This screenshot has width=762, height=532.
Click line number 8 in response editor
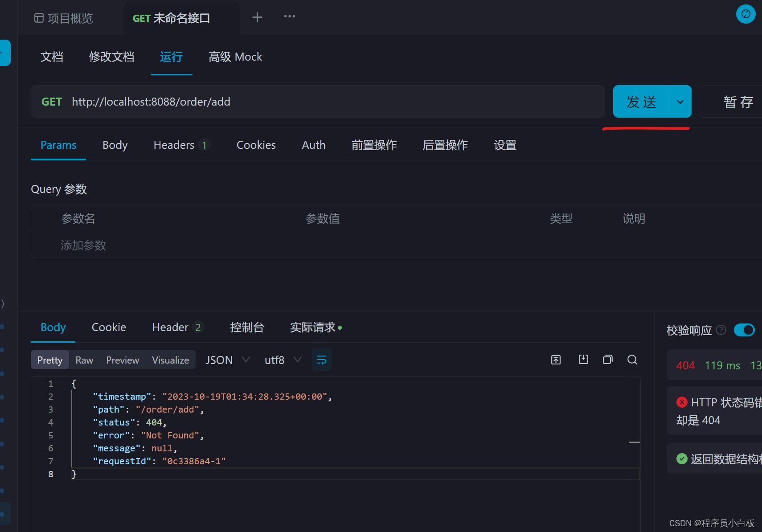(51, 474)
